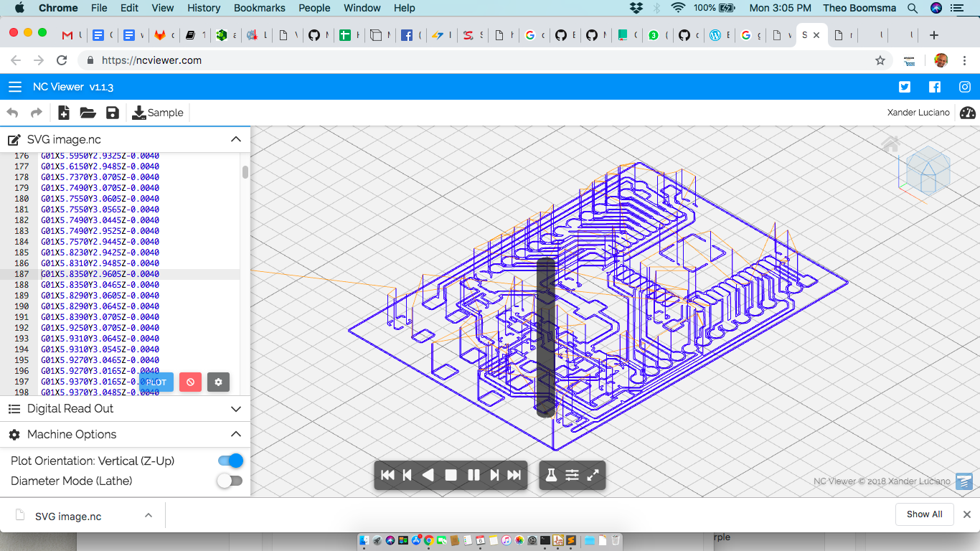Open the Bookmarks menu in menu bar
The image size is (980, 551).
[x=259, y=8]
